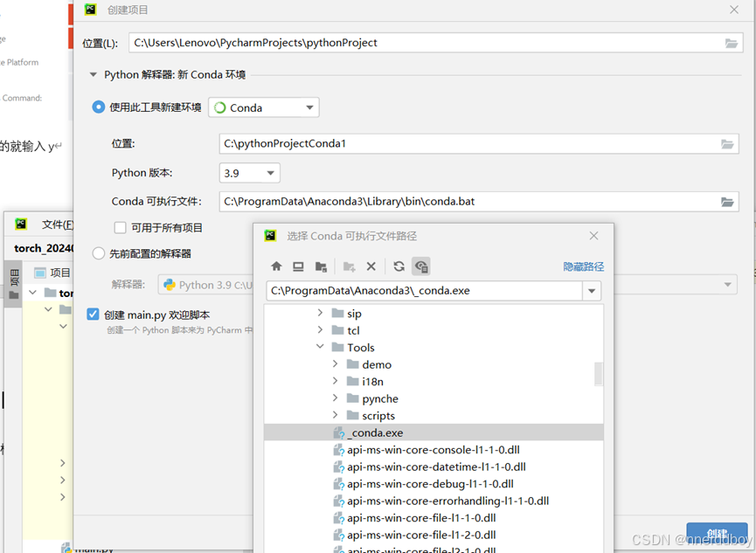Viewport: 756px width, 553px height.
Task: Open 文件 menu in background PyCharm window
Action: click(x=57, y=225)
